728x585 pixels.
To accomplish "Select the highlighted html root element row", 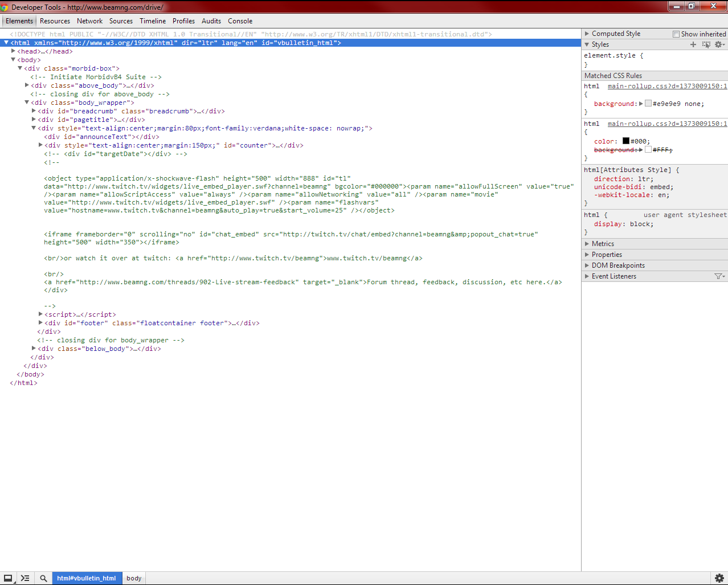I will (x=291, y=43).
